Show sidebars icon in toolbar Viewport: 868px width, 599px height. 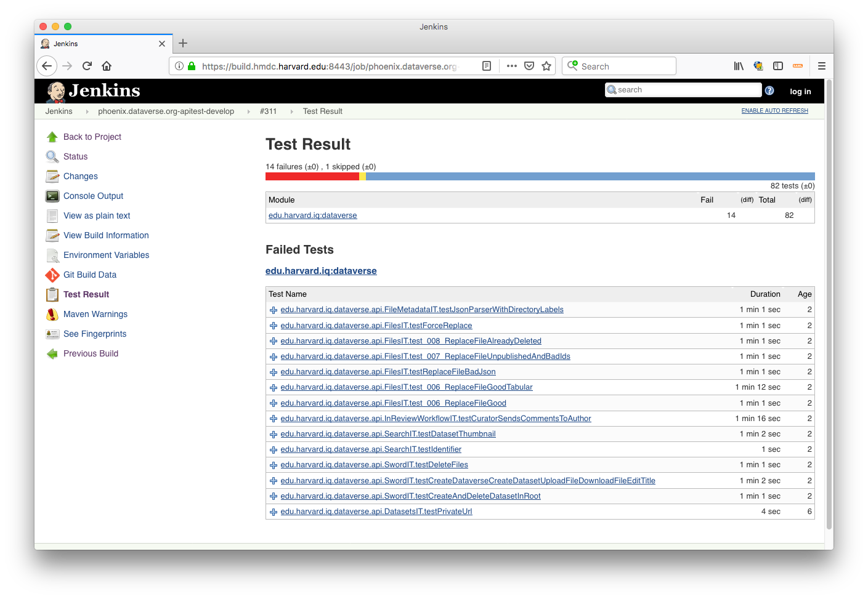point(778,66)
